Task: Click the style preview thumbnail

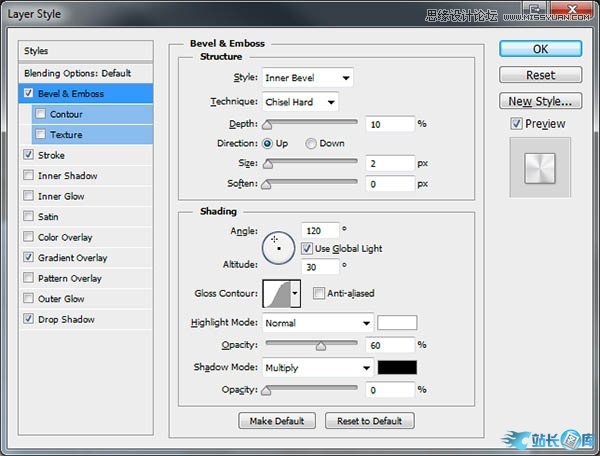Action: [x=539, y=167]
